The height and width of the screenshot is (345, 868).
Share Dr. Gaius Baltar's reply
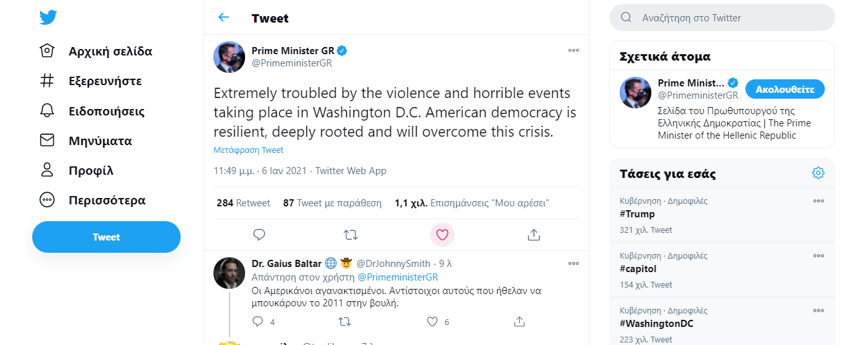[x=519, y=321]
